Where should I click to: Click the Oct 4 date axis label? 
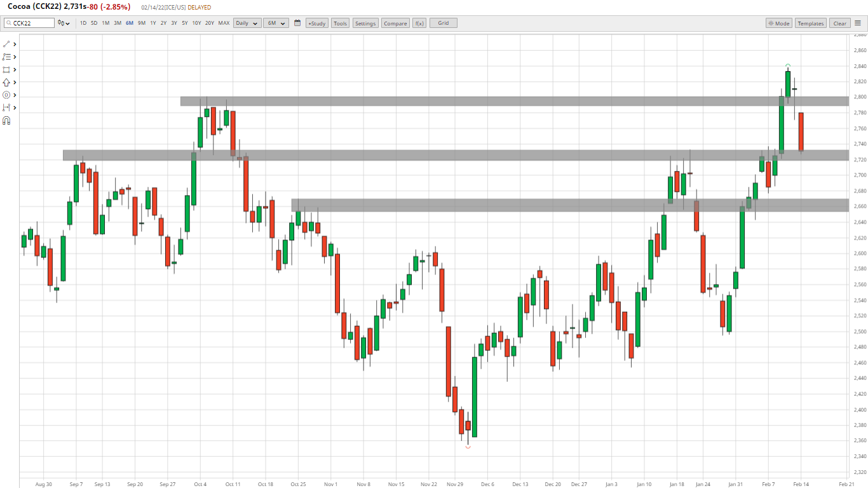(x=200, y=484)
